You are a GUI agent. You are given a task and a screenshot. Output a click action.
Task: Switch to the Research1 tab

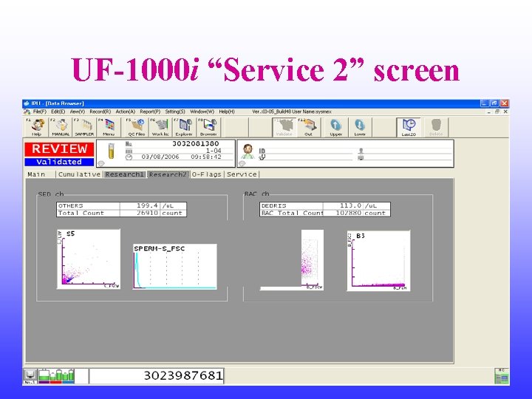click(x=125, y=174)
